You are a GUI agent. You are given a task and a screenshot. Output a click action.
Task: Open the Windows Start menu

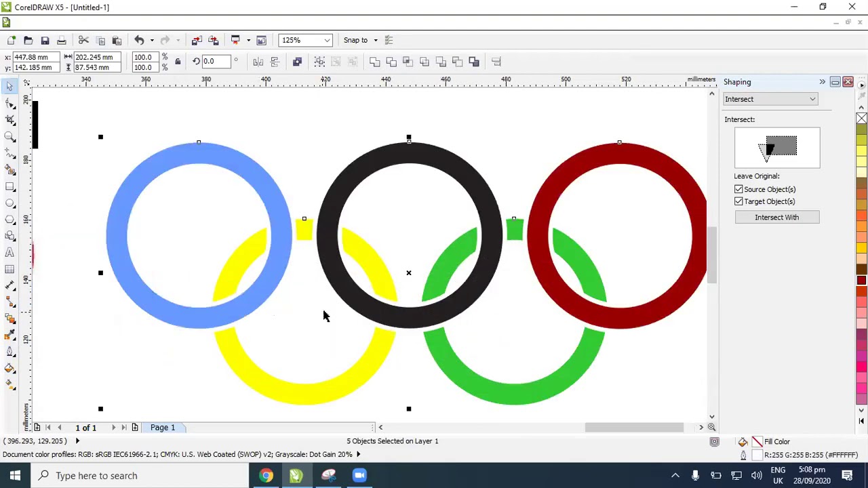pos(15,475)
